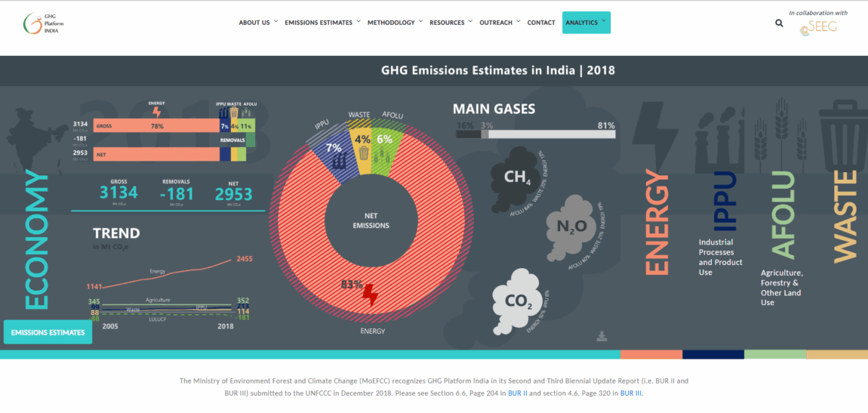This screenshot has height=413, width=868.
Task: Click the search magnifier icon
Action: click(779, 23)
